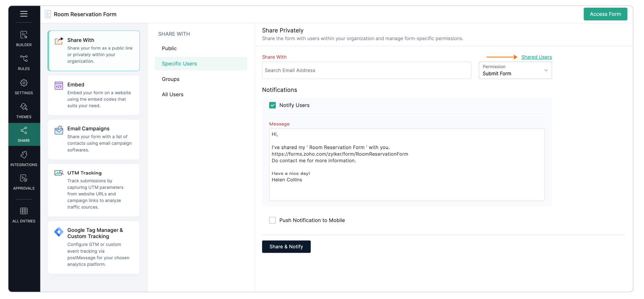Enable Push Notification to Mobile checkbox
This screenshot has height=299, width=644.
[272, 220]
